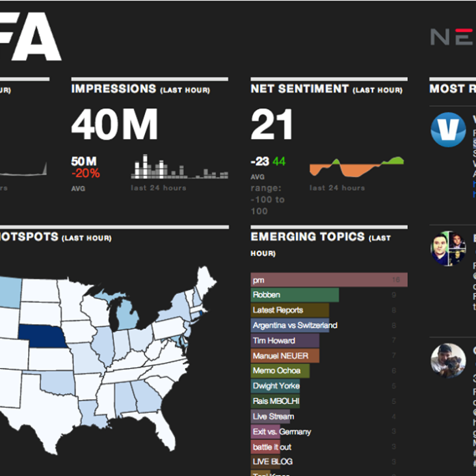Click the Robben emerging topic
The height and width of the screenshot is (476, 476).
[295, 295]
